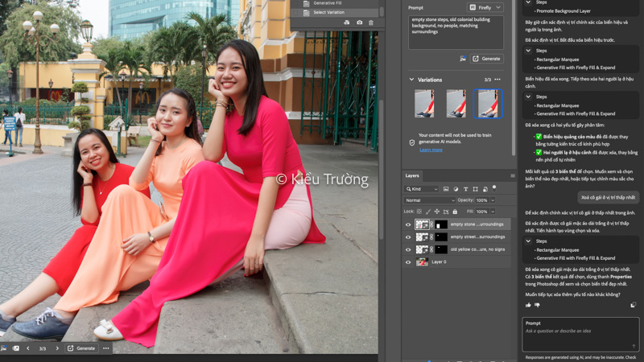Filter layers by pixel layers icon
The height and width of the screenshot is (362, 644).
(446, 189)
